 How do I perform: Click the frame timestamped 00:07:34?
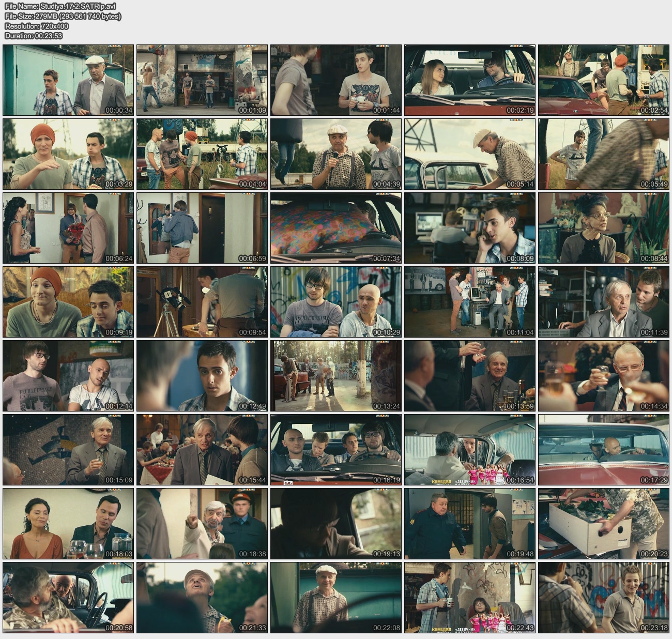(x=335, y=228)
